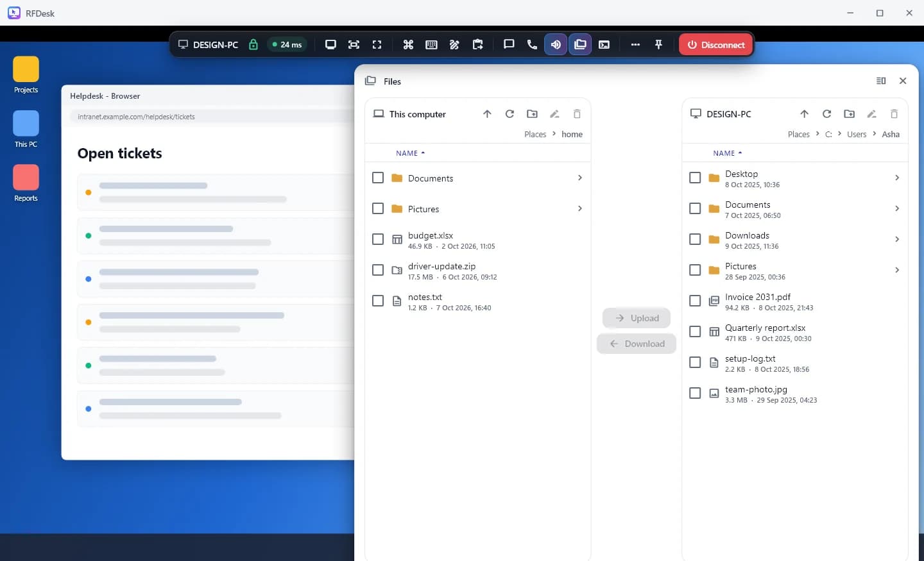Check the box next to notes.txt
Screen dimensions: 924x561
click(378, 301)
